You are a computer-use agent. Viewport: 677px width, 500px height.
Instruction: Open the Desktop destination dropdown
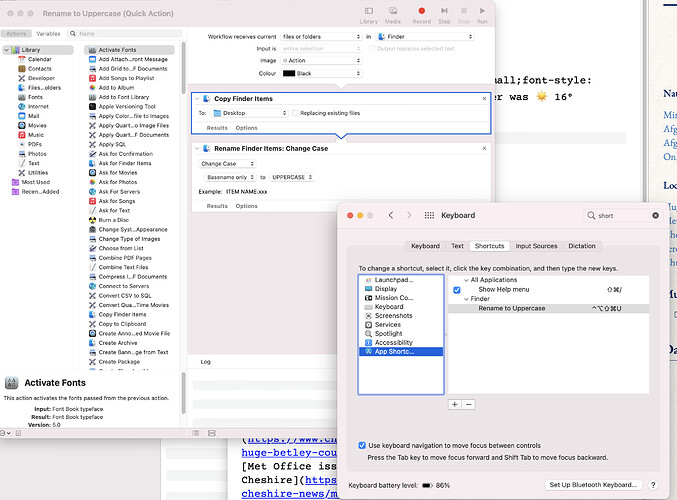coord(250,113)
